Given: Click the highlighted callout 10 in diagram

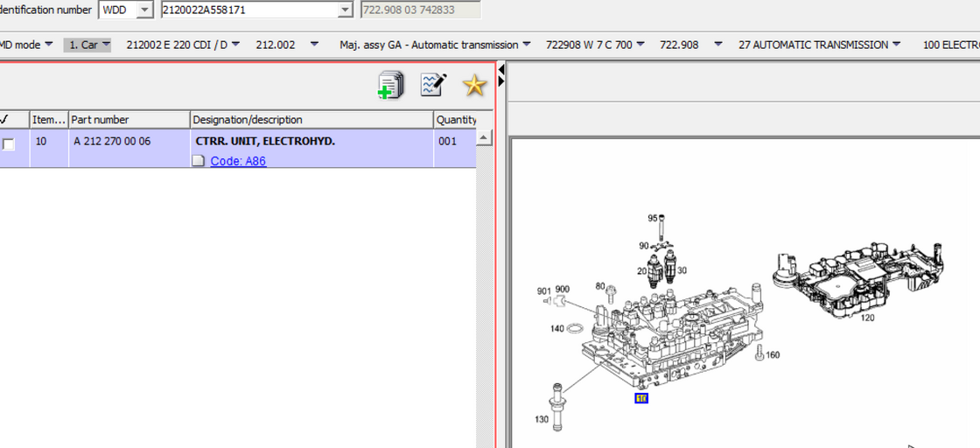Looking at the screenshot, I should [x=641, y=399].
